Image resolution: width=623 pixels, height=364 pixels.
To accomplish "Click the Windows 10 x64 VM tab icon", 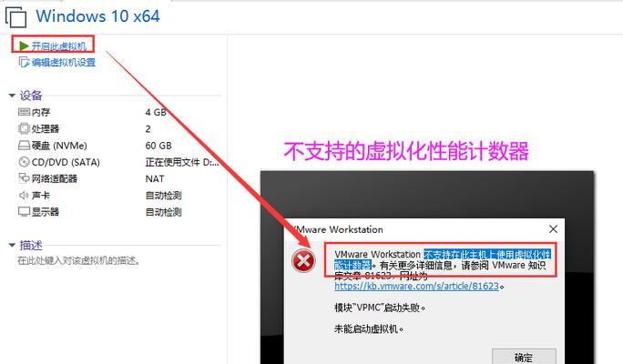I will click(15, 16).
